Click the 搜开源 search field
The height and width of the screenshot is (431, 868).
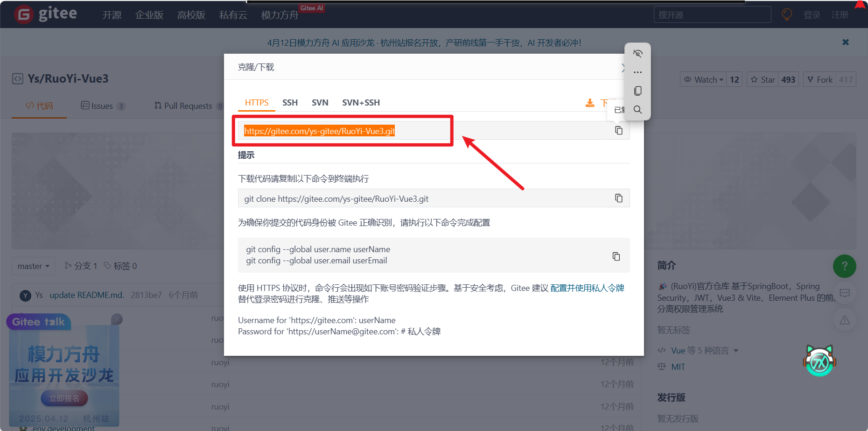tap(712, 14)
